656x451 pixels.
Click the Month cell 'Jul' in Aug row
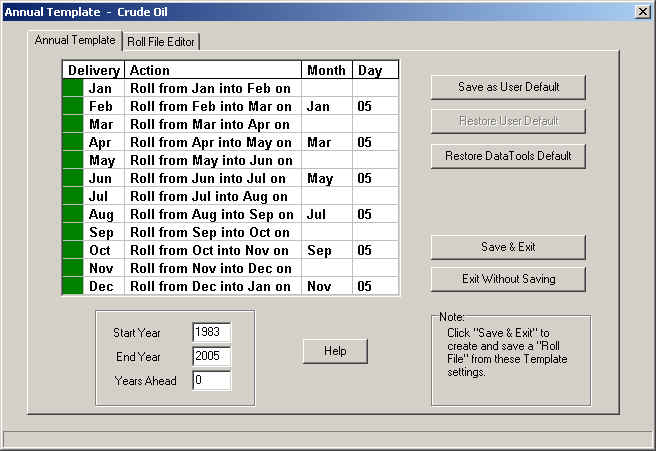point(327,214)
